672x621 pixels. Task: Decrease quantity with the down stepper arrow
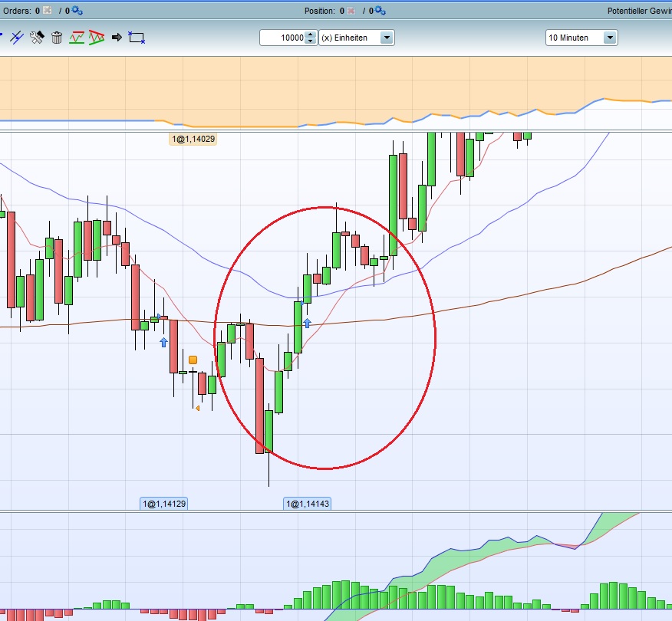[x=311, y=41]
